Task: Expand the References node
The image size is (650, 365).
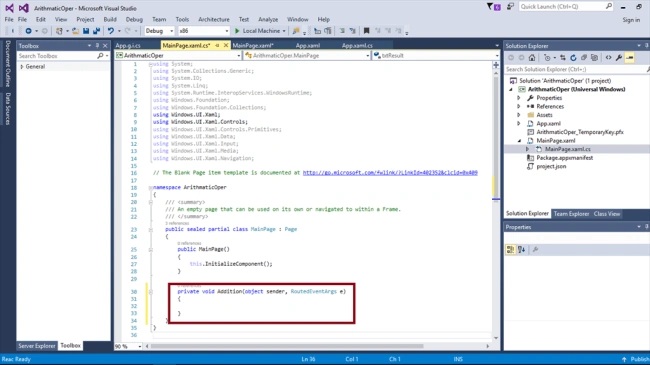Action: click(519, 107)
